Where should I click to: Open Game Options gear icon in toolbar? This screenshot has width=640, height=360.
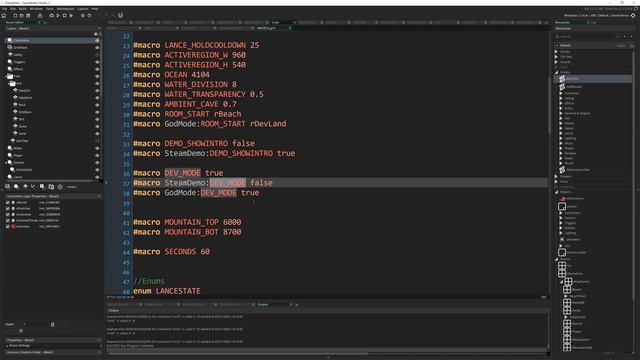pos(82,16)
